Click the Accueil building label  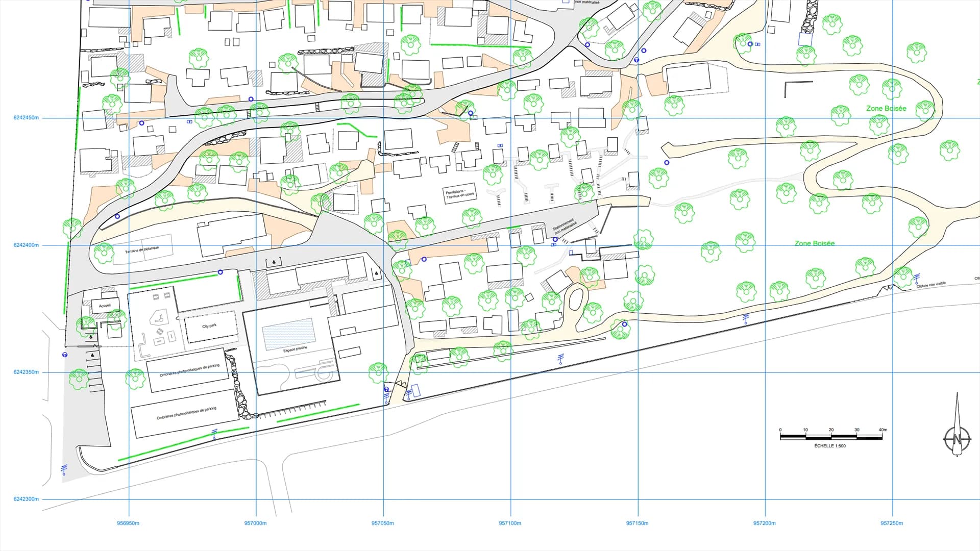[105, 306]
